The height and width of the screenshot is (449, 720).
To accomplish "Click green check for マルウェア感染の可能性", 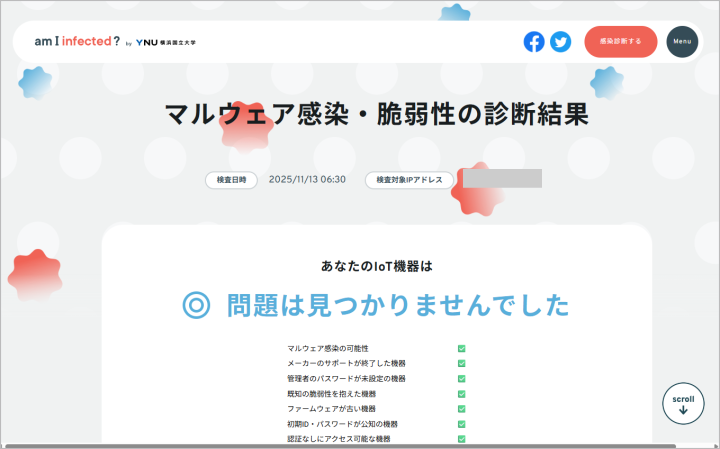I will coord(462,349).
